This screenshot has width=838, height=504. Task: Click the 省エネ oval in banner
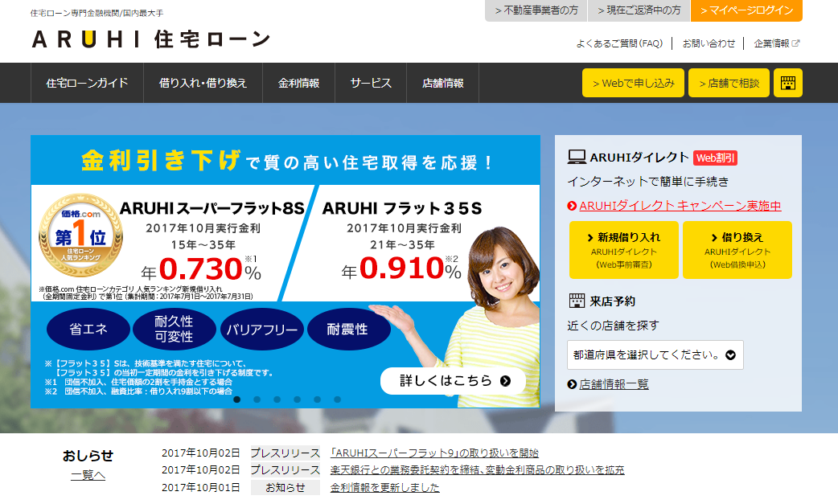(88, 329)
